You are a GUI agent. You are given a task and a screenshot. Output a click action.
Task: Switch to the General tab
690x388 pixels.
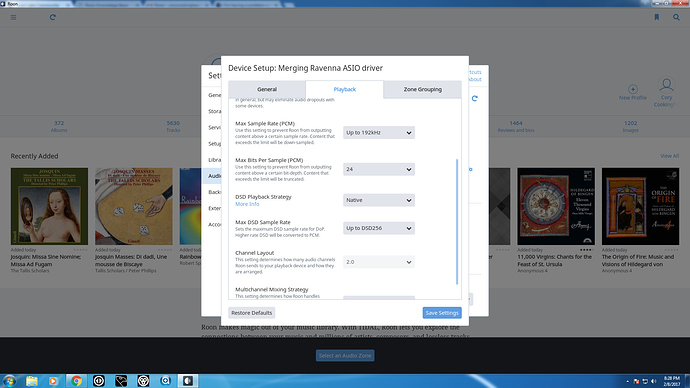(267, 89)
